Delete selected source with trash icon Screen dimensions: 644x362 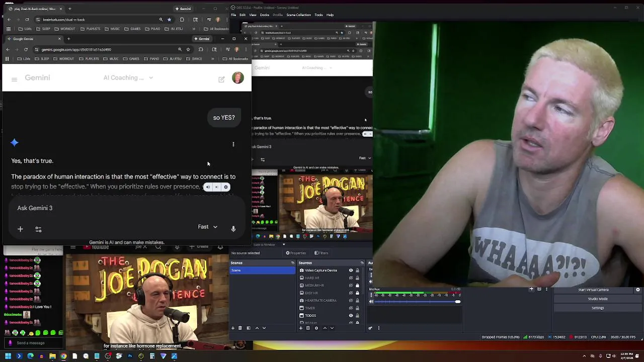308,328
